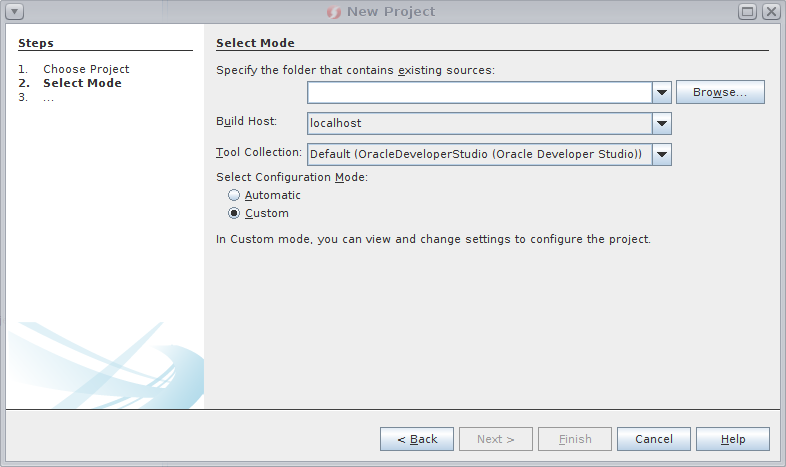Expand the sources folder history dropdown arrow
The image size is (786, 467).
point(661,93)
